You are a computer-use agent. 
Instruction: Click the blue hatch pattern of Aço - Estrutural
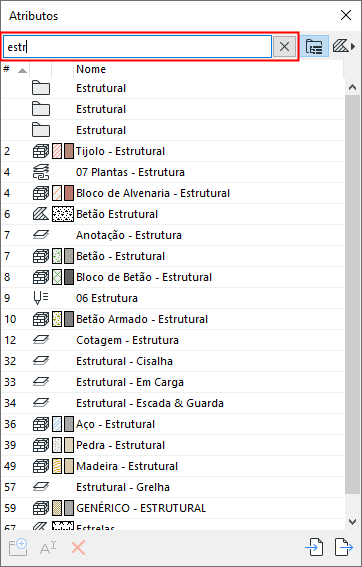tap(57, 424)
